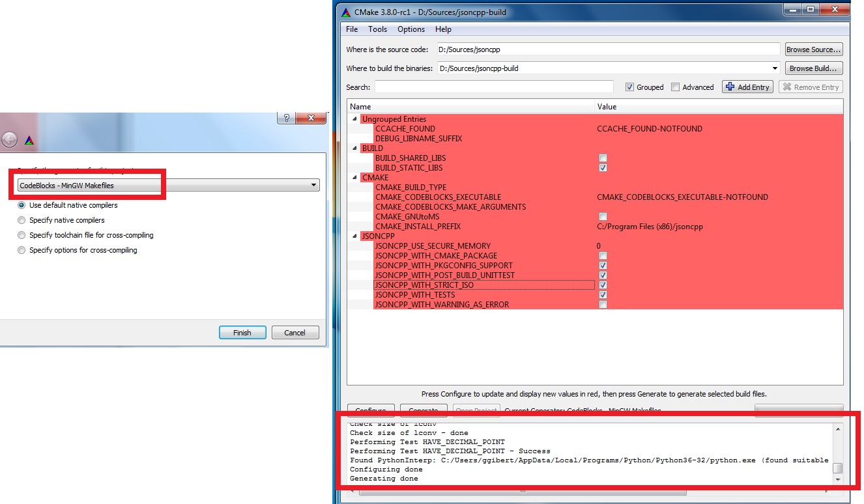Open the File menu
This screenshot has width=864, height=504.
point(352,29)
